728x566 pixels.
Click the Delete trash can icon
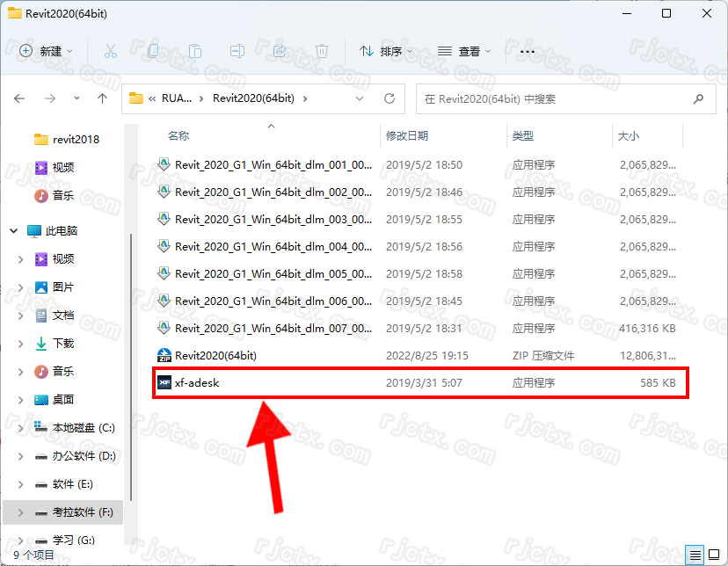click(x=322, y=52)
